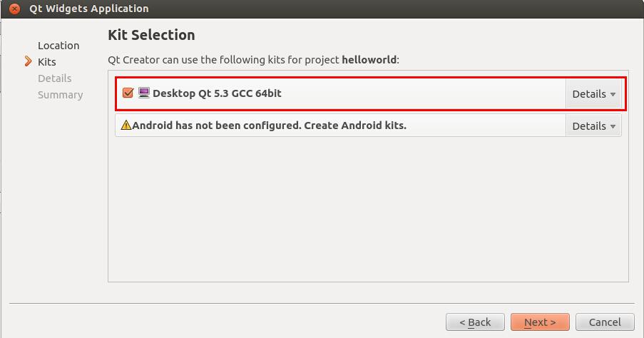Click the Desktop Qt 5.3 GCC 64bit label
The width and height of the screenshot is (644, 338).
pyautogui.click(x=217, y=93)
